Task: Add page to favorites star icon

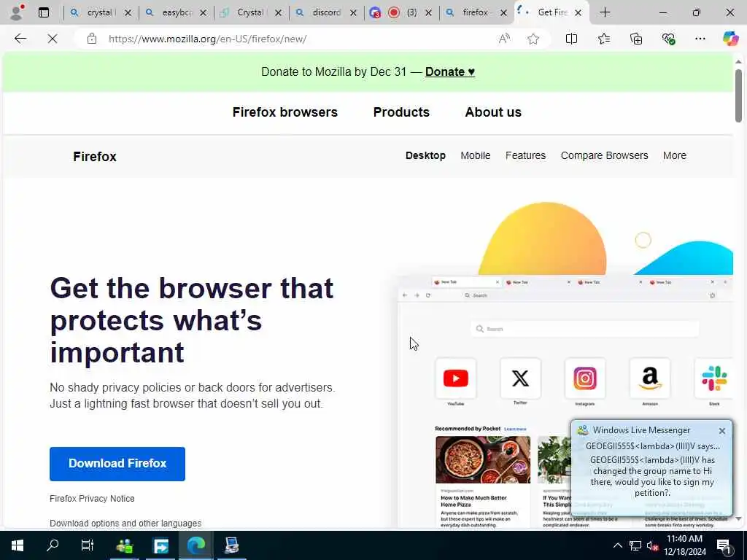Action: pos(533,39)
